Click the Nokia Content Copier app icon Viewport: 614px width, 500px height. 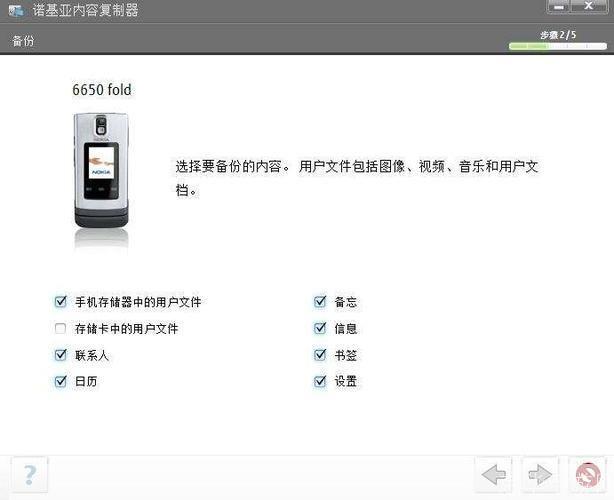[x=16, y=10]
